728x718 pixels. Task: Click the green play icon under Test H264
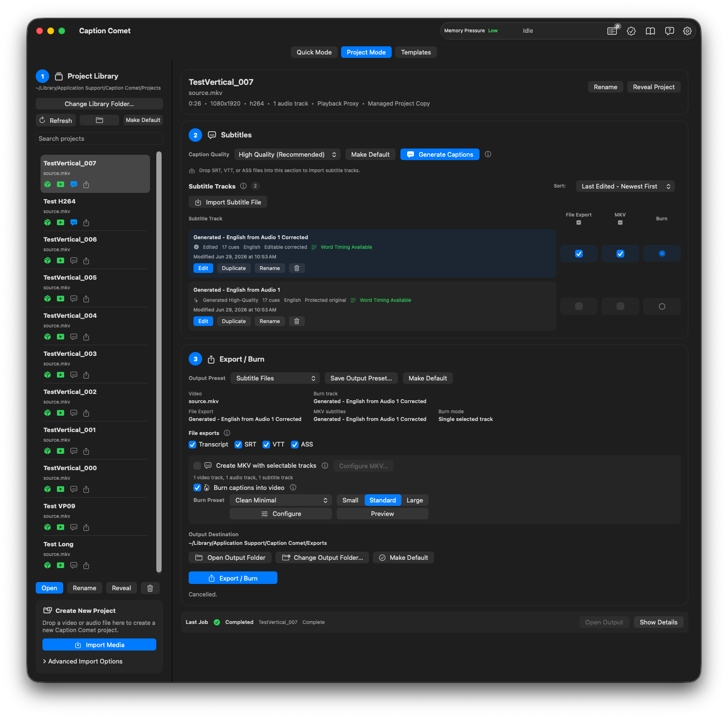point(60,222)
